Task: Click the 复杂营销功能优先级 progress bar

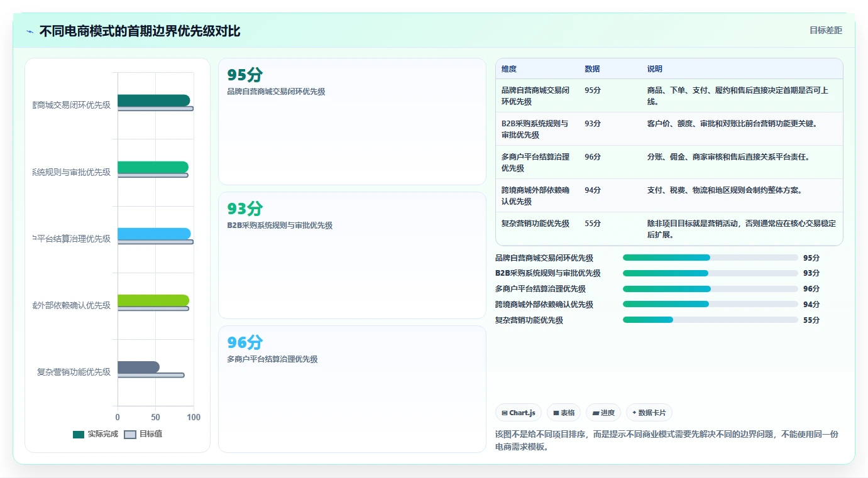Action: point(710,320)
